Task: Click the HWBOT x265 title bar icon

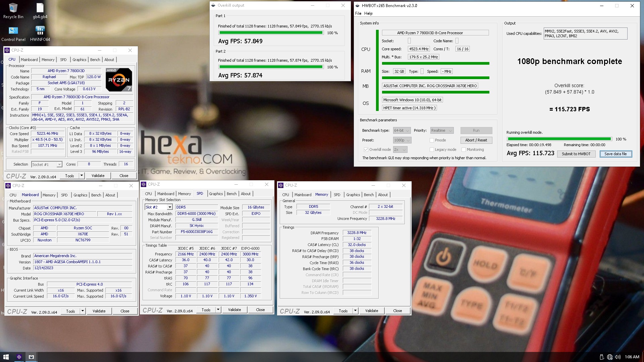Action: [357, 6]
